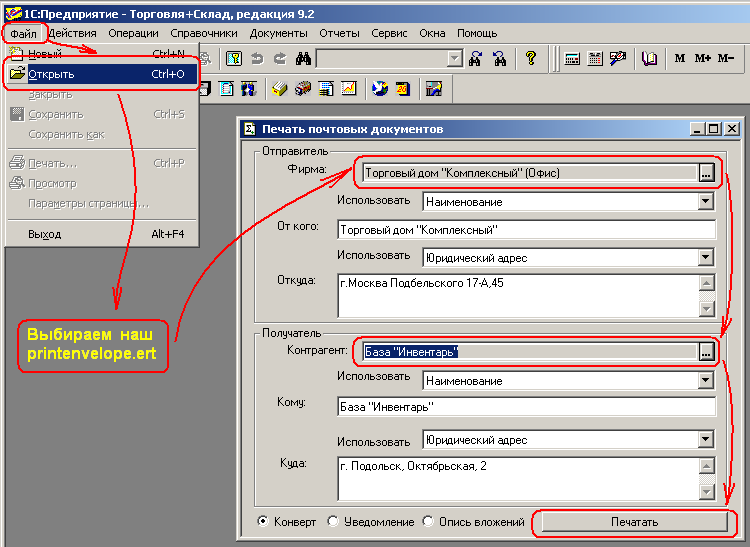750x547 pixels.
Task: Click the Откуда address text area
Action: pos(518,295)
